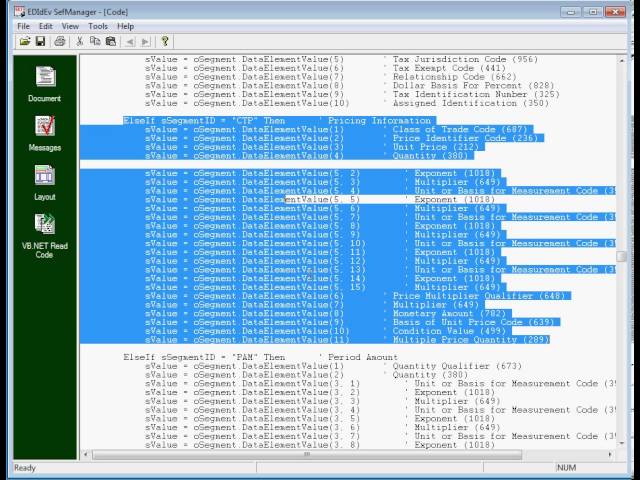Click the vertical scrollbar up arrow
This screenshot has height=480, width=640.
[621, 60]
